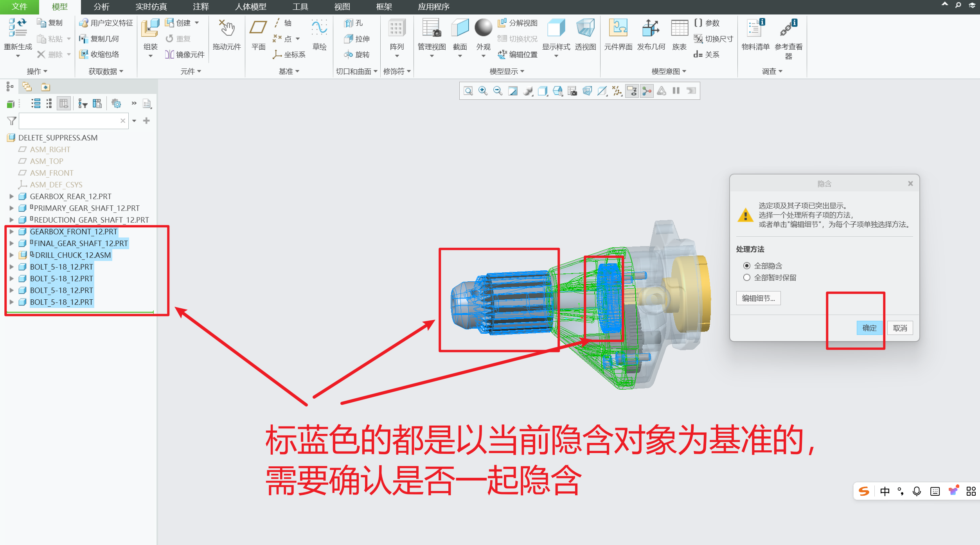Expand GEARBOX_REAR_12.PRT tree node
980x545 pixels.
[x=11, y=196]
